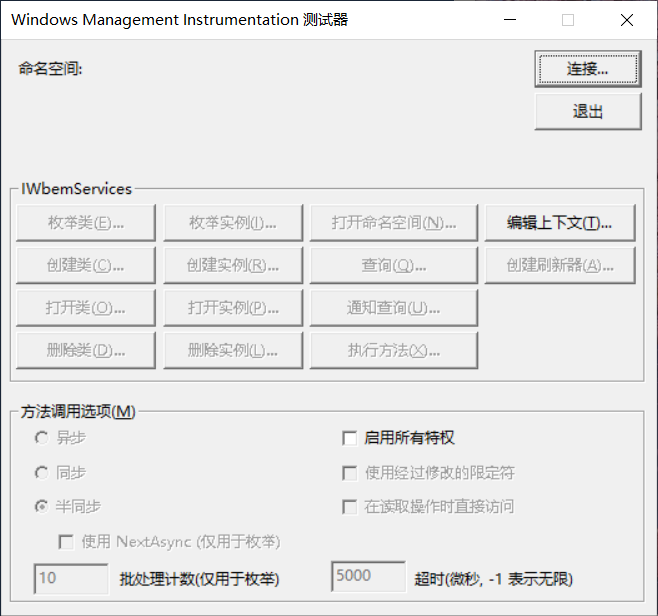Click the timeout field showing 5000

(368, 577)
